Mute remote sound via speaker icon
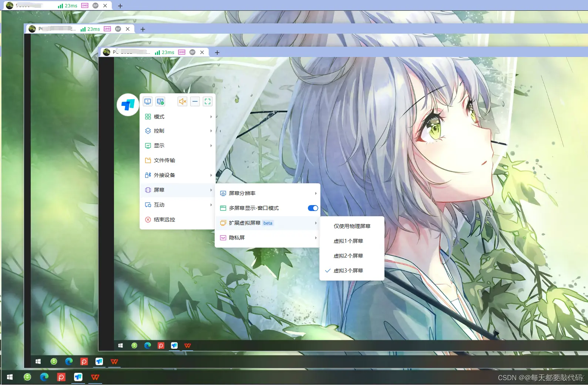Image resolution: width=588 pixels, height=385 pixels. tap(182, 101)
